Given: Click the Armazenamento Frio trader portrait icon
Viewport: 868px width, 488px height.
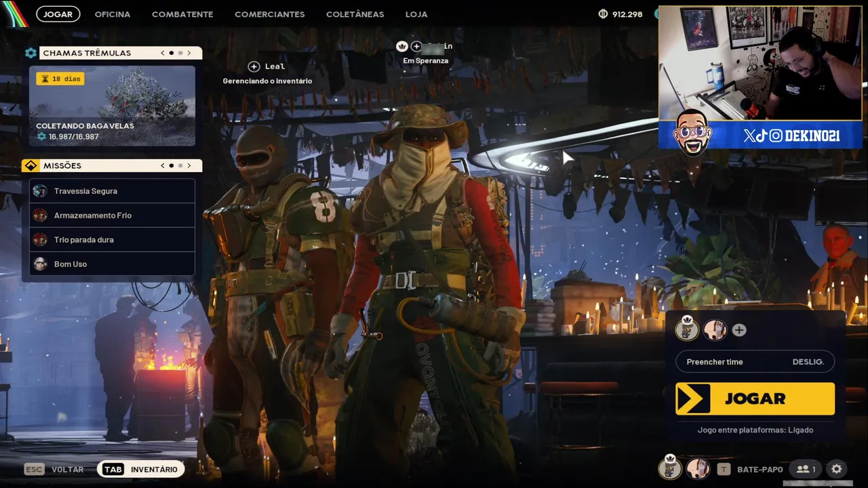Looking at the screenshot, I should (x=41, y=216).
